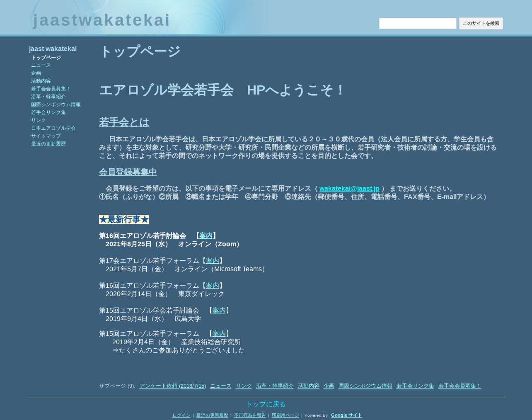Open サイトマップ in sidebar
This screenshot has height=420, width=532.
click(x=46, y=136)
